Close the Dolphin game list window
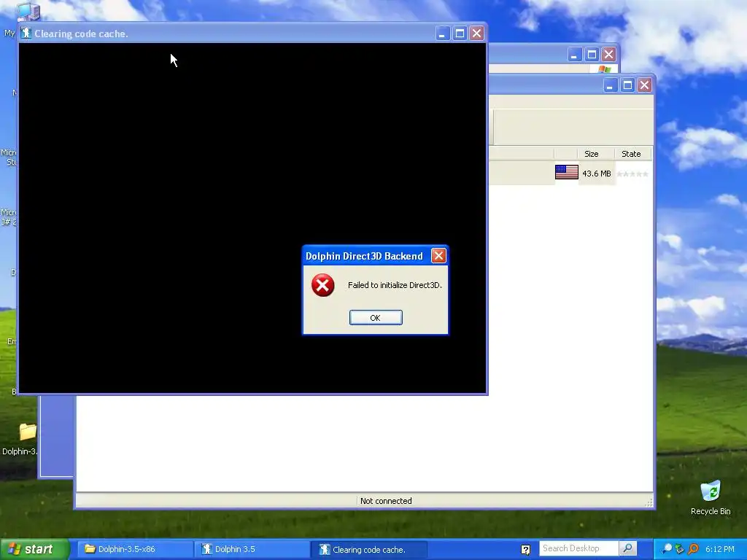The width and height of the screenshot is (747, 560). (x=645, y=85)
